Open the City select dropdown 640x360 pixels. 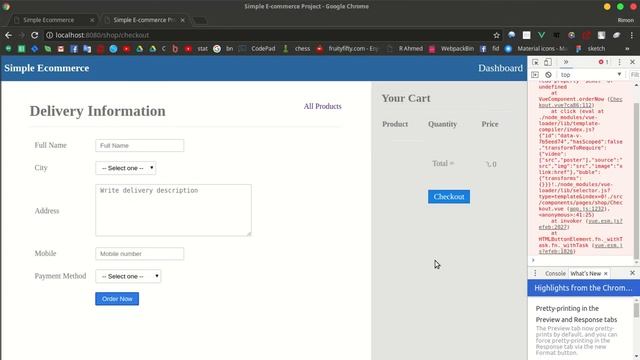coord(126,168)
